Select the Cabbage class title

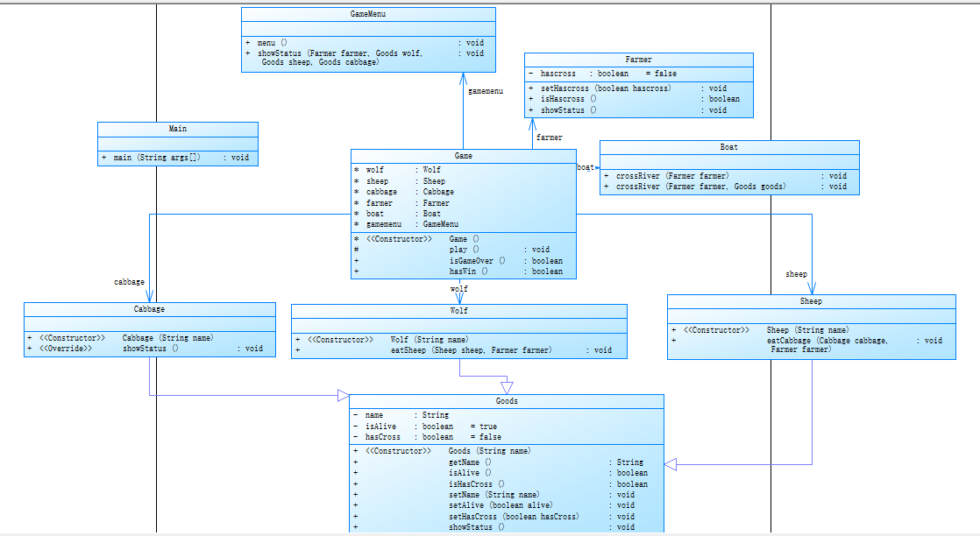149,309
